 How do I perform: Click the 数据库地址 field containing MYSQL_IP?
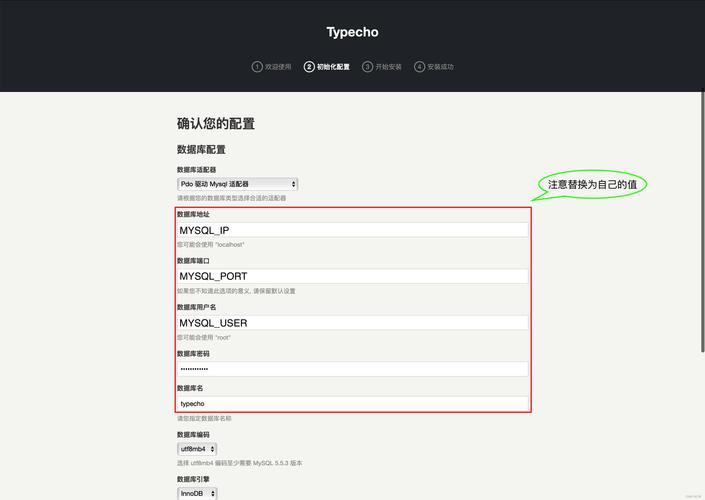click(352, 230)
